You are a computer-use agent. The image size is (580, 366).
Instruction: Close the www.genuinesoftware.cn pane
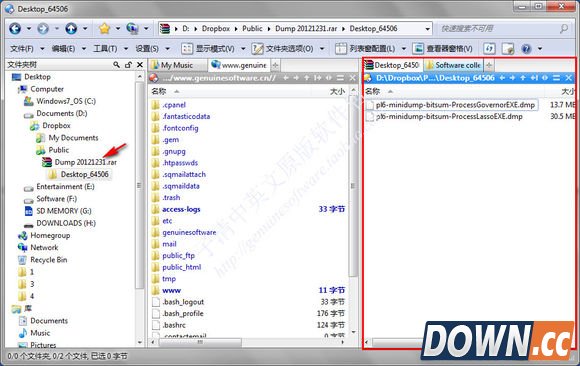click(353, 78)
